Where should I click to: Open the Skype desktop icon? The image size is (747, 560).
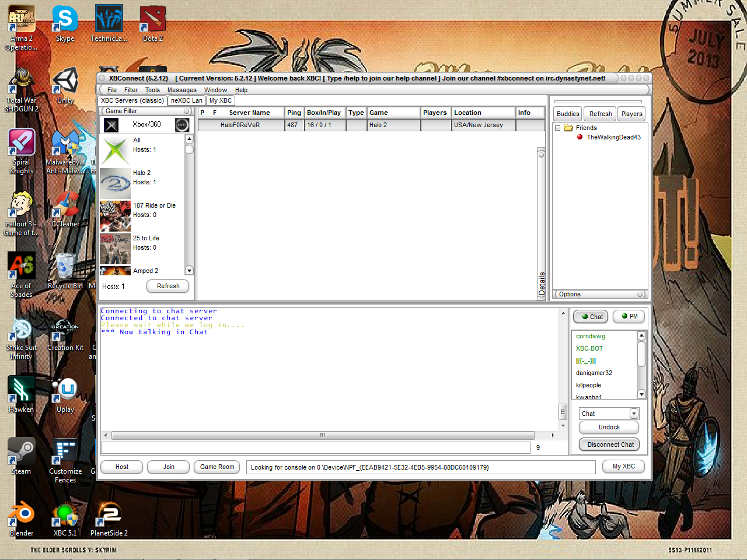65,24
